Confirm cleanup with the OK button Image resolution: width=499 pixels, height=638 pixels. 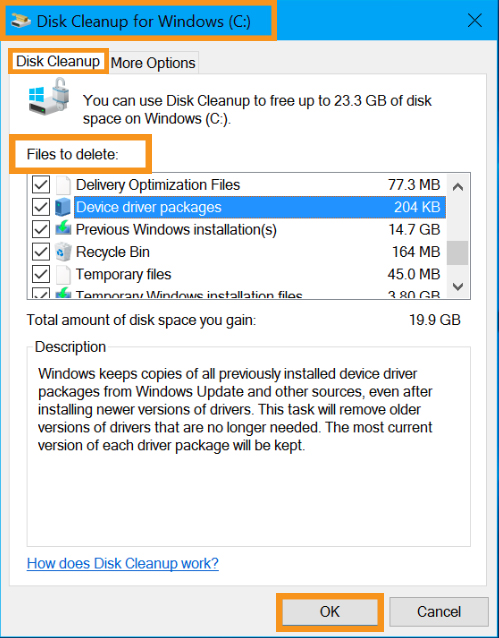[x=330, y=612]
